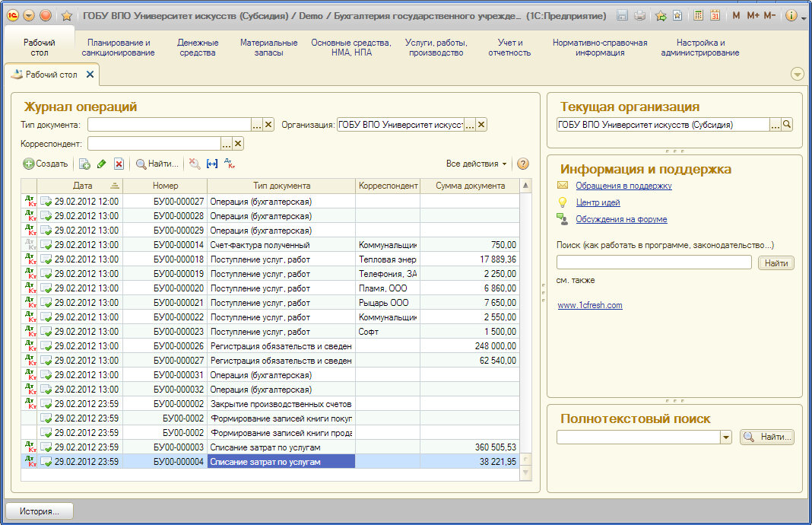Open the Тип документа selection ellipsis
The width and height of the screenshot is (812, 525).
coord(257,124)
